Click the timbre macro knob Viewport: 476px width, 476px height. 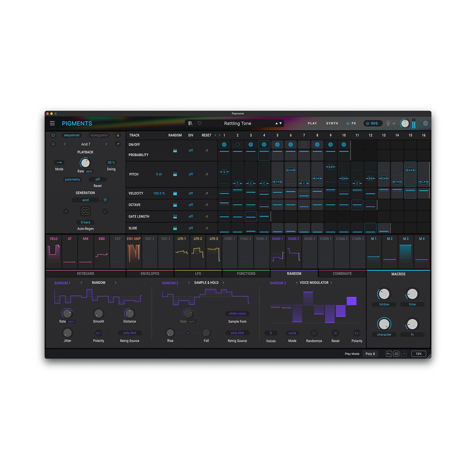pos(384,294)
